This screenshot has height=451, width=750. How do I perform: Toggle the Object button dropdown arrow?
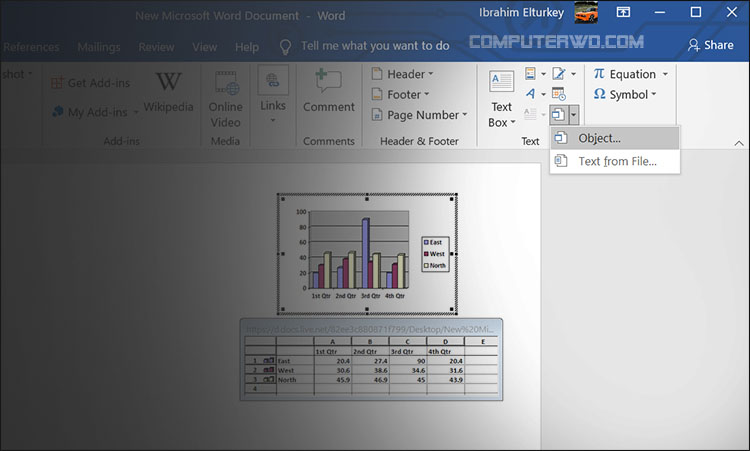(573, 114)
